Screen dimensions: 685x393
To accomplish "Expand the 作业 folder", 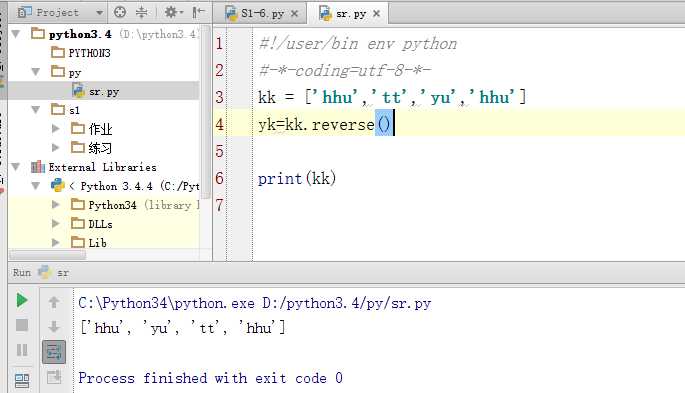I will [x=55, y=128].
